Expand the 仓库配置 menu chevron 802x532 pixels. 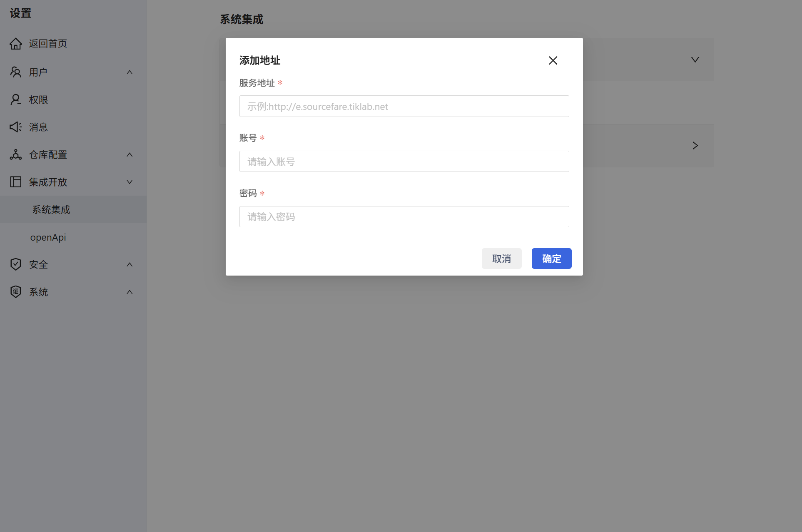point(130,154)
